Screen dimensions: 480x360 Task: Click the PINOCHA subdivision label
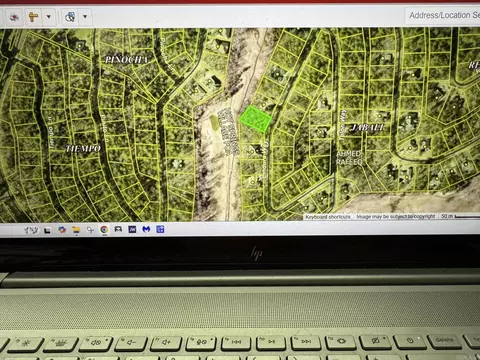tap(126, 60)
